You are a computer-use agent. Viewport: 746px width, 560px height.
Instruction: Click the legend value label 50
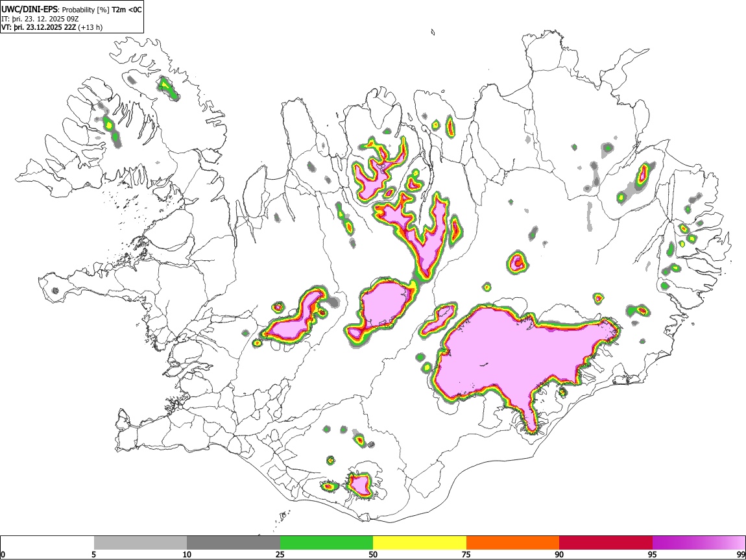pyautogui.click(x=373, y=554)
